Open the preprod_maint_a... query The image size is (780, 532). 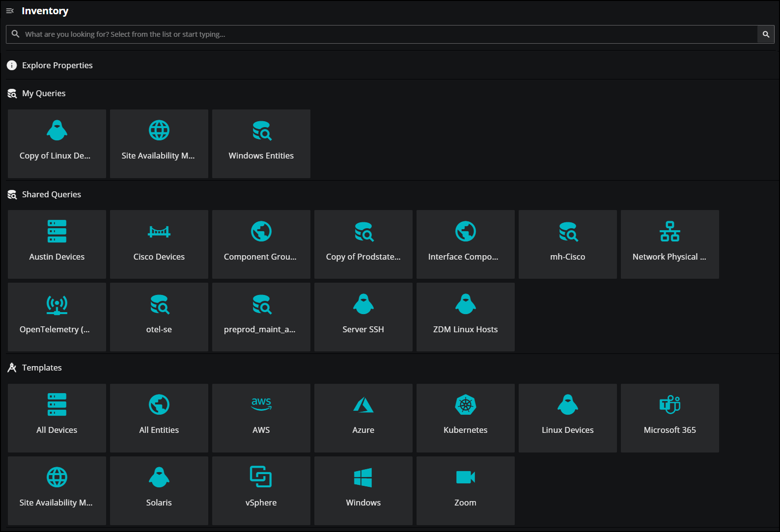point(261,317)
